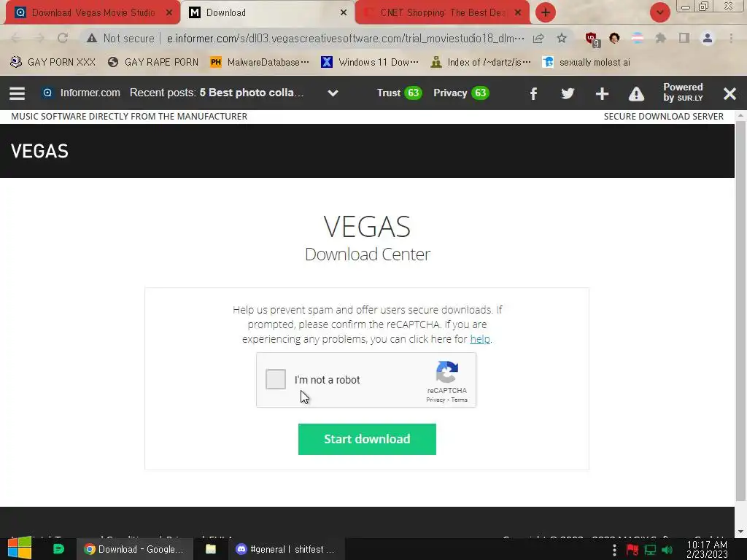Open the reCAPTCHA Privacy link
This screenshot has width=747, height=560.
[x=435, y=400]
